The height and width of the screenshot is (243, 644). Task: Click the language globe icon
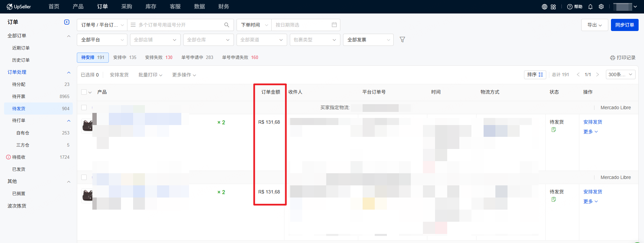[544, 7]
